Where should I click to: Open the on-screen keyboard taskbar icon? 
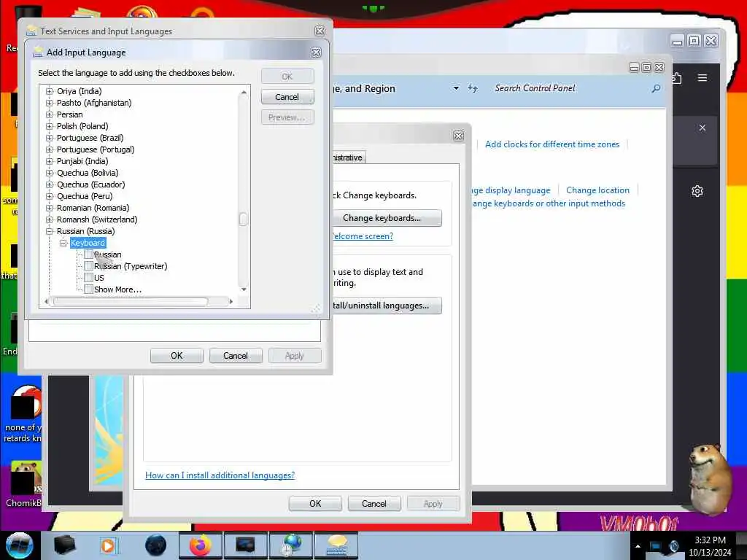[x=337, y=545]
